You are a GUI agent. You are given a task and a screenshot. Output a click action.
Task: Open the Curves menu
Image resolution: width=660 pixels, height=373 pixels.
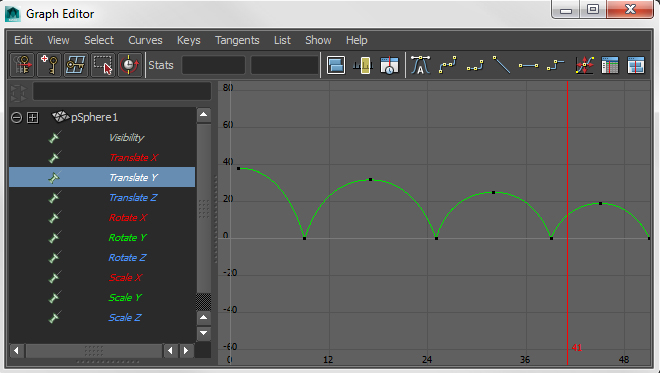click(x=145, y=40)
